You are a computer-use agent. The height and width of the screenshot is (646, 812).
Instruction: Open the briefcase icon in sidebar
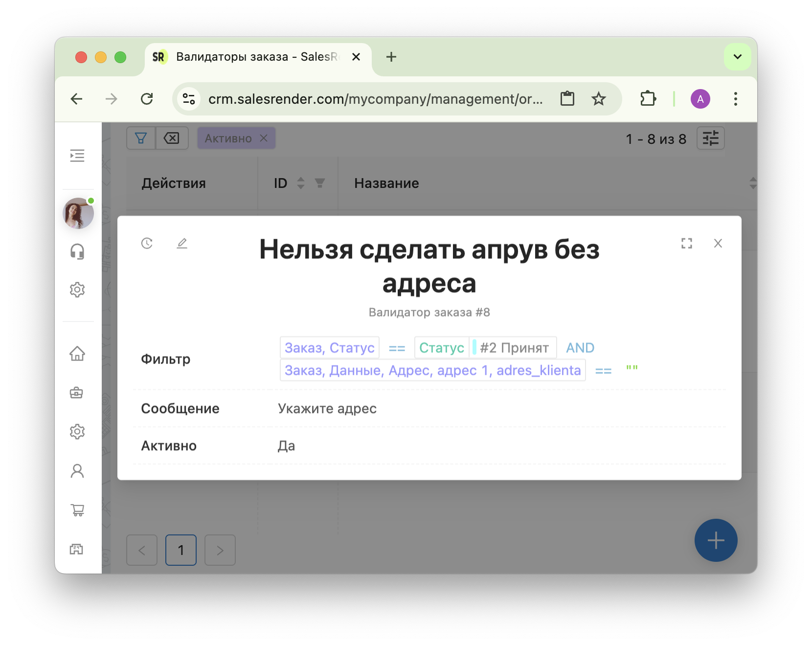click(77, 392)
